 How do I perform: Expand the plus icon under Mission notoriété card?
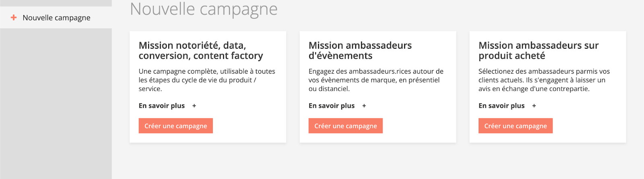point(194,106)
